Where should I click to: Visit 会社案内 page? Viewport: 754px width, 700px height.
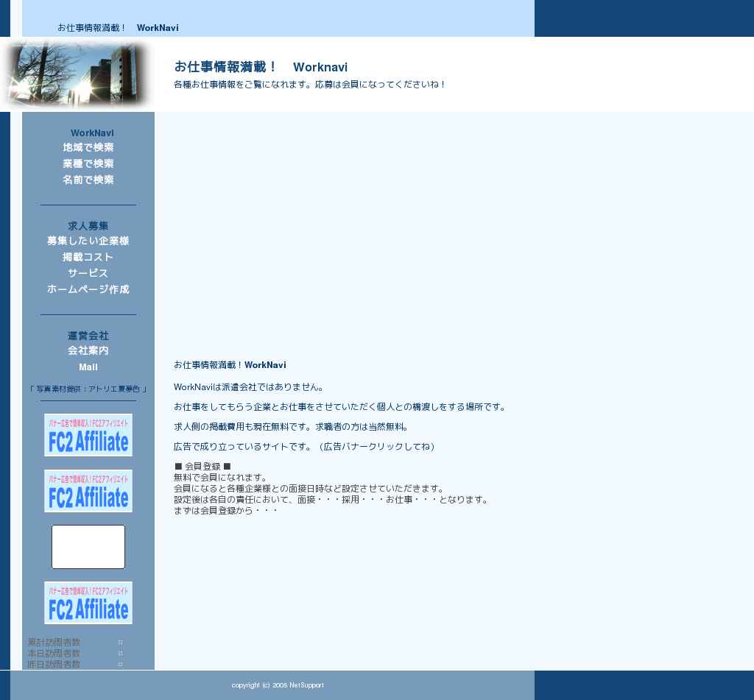pos(88,351)
